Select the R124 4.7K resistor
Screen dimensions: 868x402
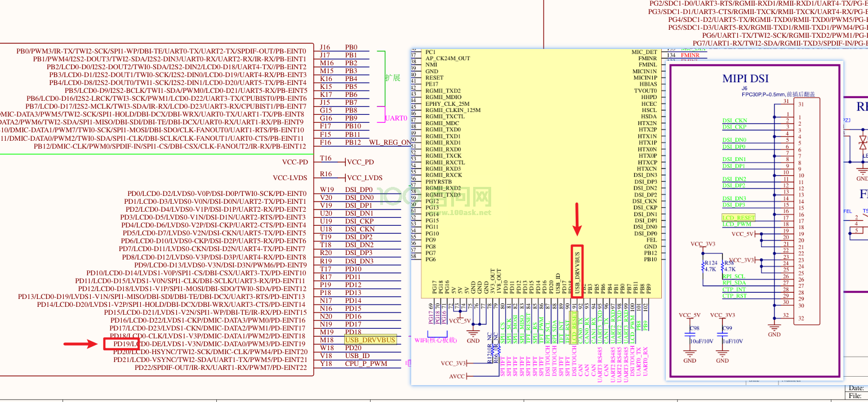click(x=703, y=266)
